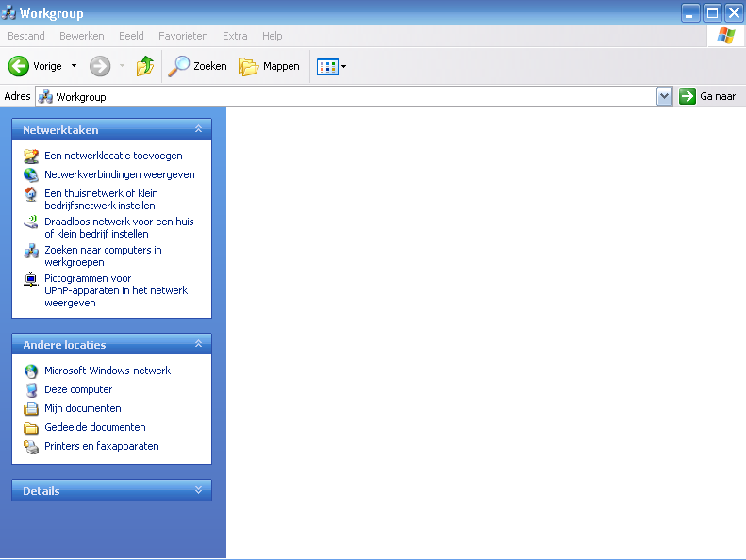Expand the Adres bar dropdown

point(664,96)
